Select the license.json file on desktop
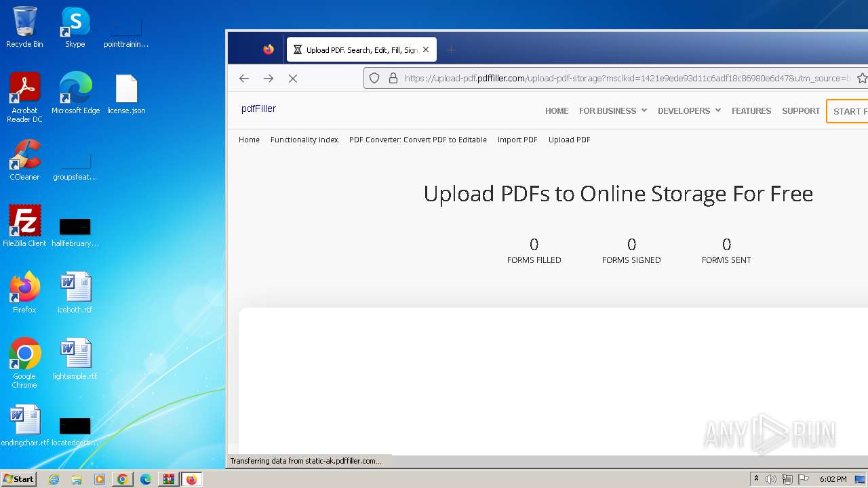This screenshot has height=488, width=868. pyautogui.click(x=126, y=94)
